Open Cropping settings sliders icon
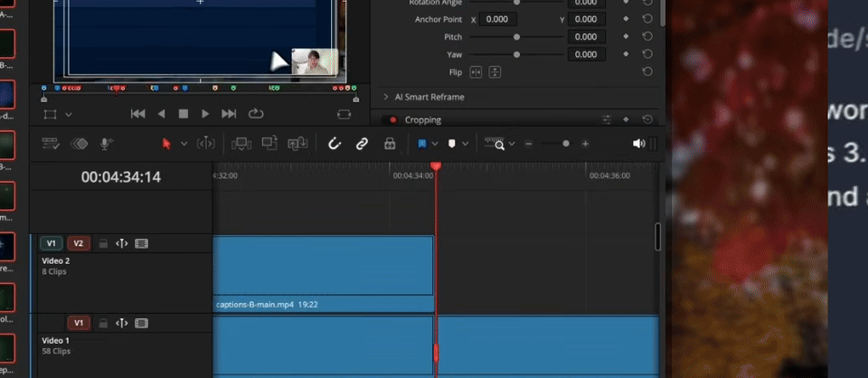Image resolution: width=868 pixels, height=378 pixels. click(x=607, y=119)
